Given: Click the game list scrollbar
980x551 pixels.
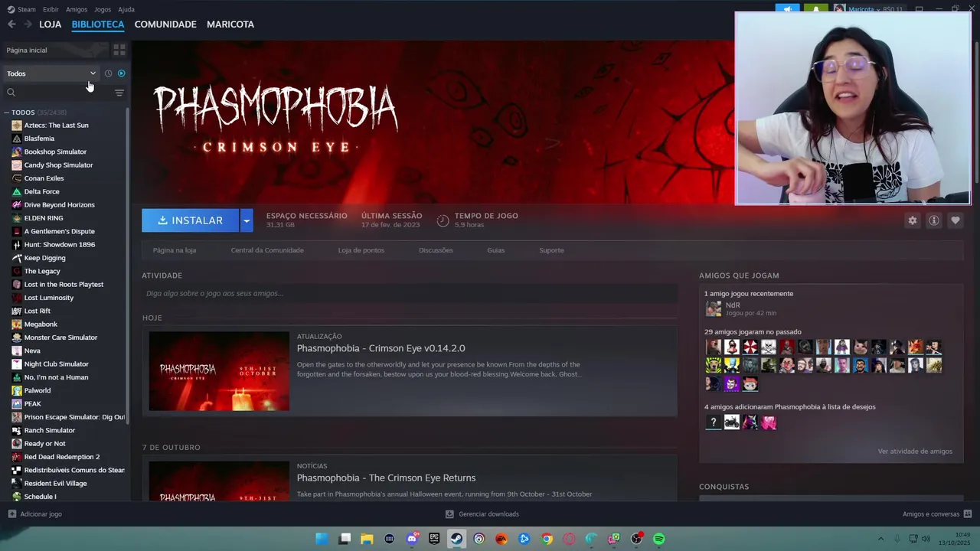Looking at the screenshot, I should pos(128,268).
